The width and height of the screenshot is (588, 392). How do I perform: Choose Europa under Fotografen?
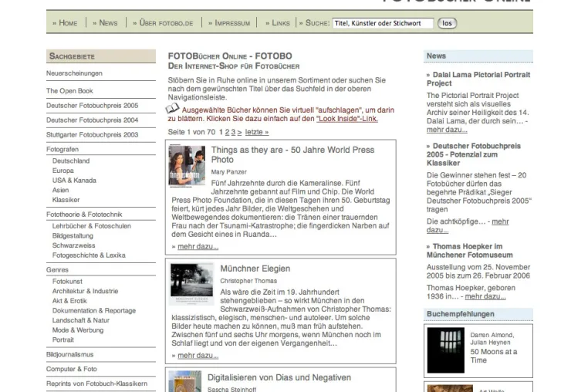click(x=63, y=171)
